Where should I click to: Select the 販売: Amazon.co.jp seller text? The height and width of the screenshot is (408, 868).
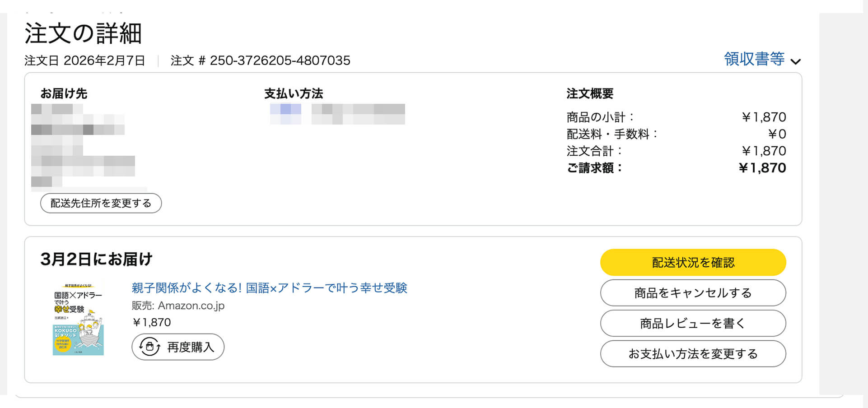(x=178, y=305)
